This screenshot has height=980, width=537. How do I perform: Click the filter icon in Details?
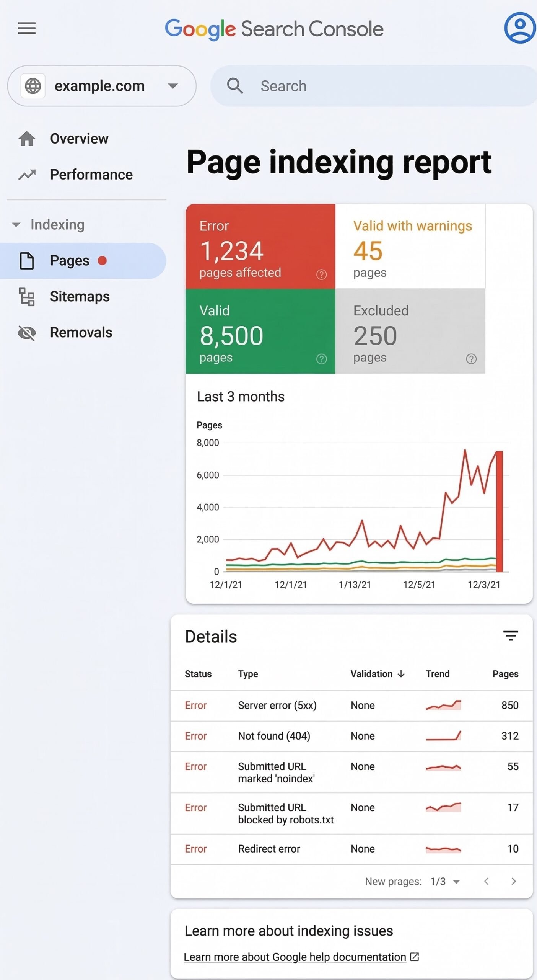pyautogui.click(x=510, y=636)
